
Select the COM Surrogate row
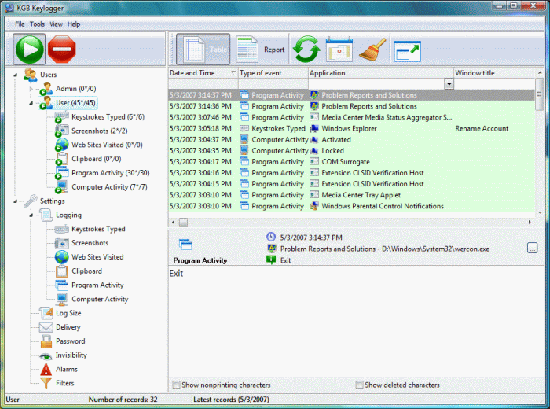click(351, 162)
